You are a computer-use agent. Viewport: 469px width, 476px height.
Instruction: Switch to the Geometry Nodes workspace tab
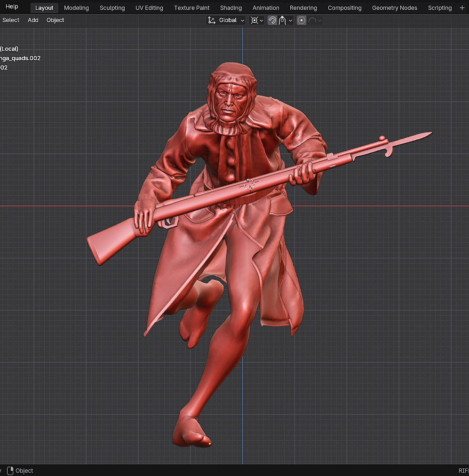(x=395, y=8)
